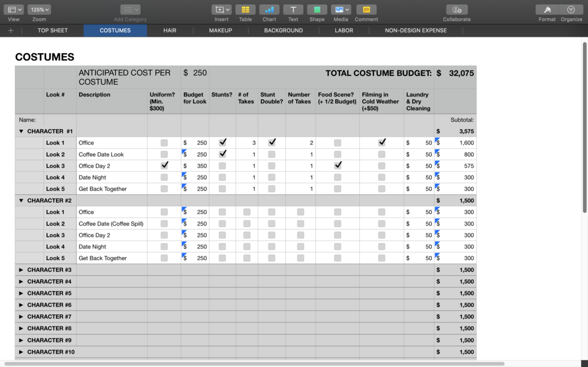Select the COSTUMES sheet tab
Viewport: 588px width, 367px height.
point(115,30)
